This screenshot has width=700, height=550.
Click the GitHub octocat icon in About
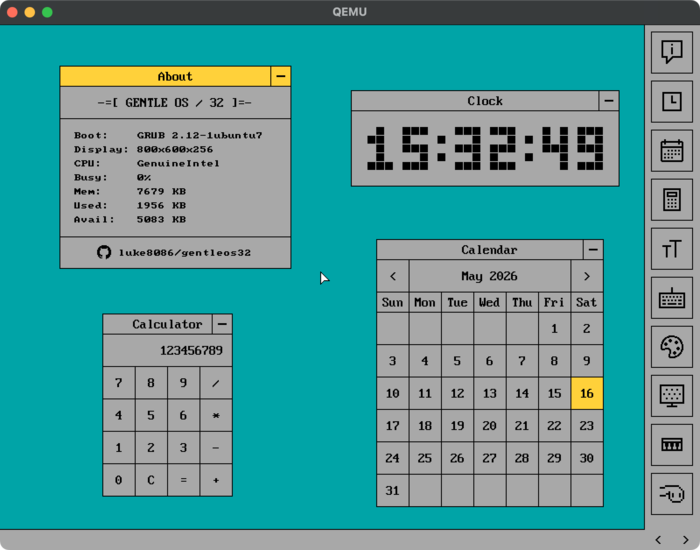click(104, 252)
